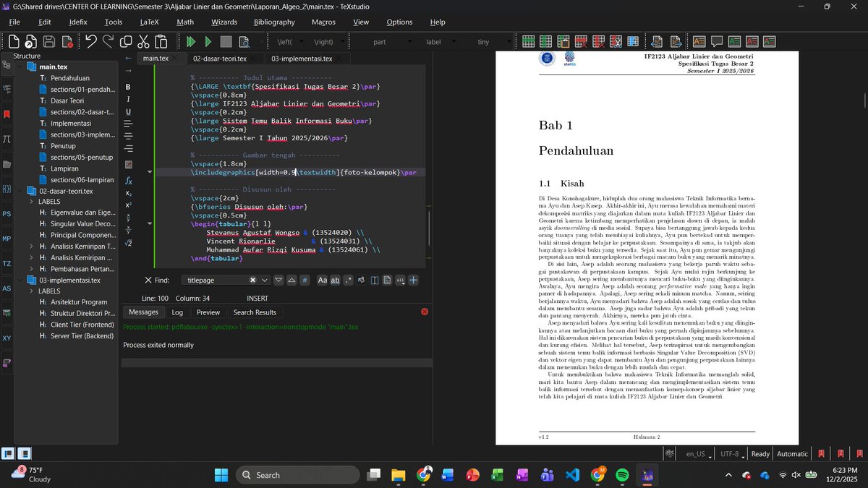Close the messages panel with red X

(x=425, y=312)
